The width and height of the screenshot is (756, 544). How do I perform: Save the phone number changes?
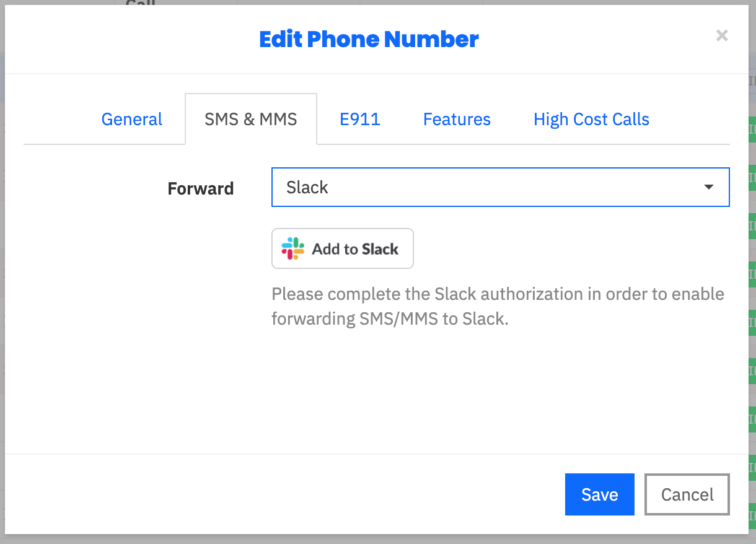[600, 494]
